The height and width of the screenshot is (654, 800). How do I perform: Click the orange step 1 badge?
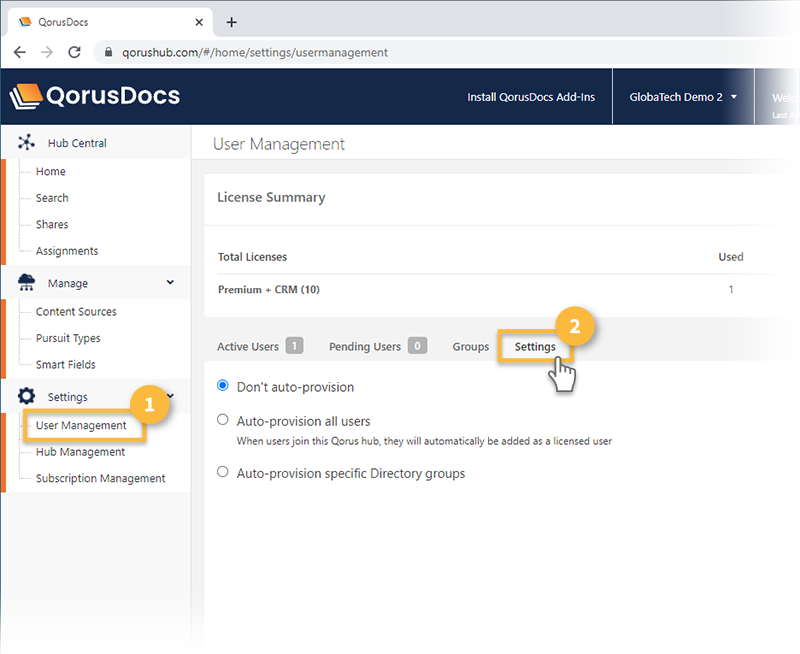click(150, 405)
